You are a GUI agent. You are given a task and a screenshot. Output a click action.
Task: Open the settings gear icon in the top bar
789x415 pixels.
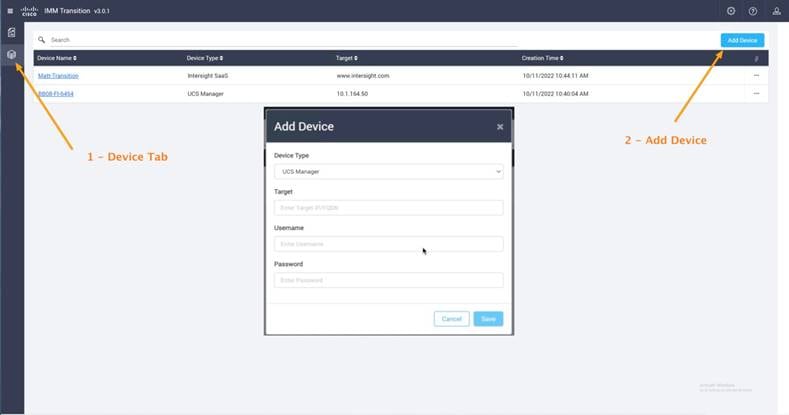click(731, 11)
